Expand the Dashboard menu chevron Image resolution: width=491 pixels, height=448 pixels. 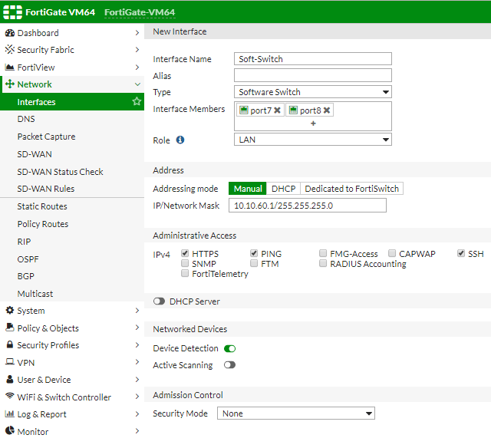137,32
